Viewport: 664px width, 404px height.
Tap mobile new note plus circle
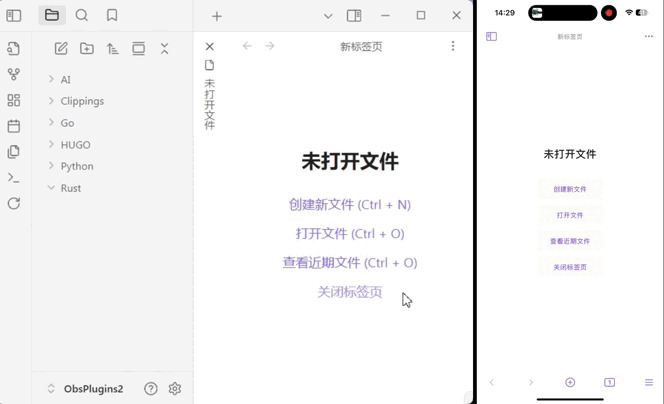click(570, 382)
